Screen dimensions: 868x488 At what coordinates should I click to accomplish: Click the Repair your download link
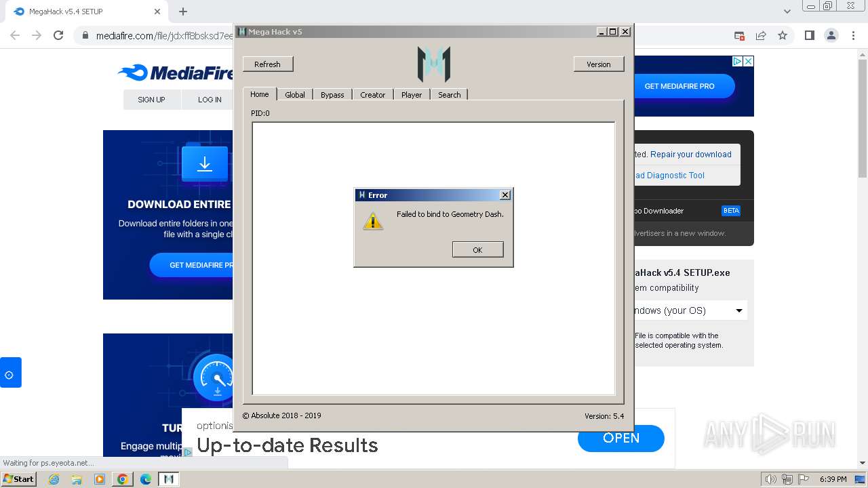pyautogui.click(x=691, y=154)
